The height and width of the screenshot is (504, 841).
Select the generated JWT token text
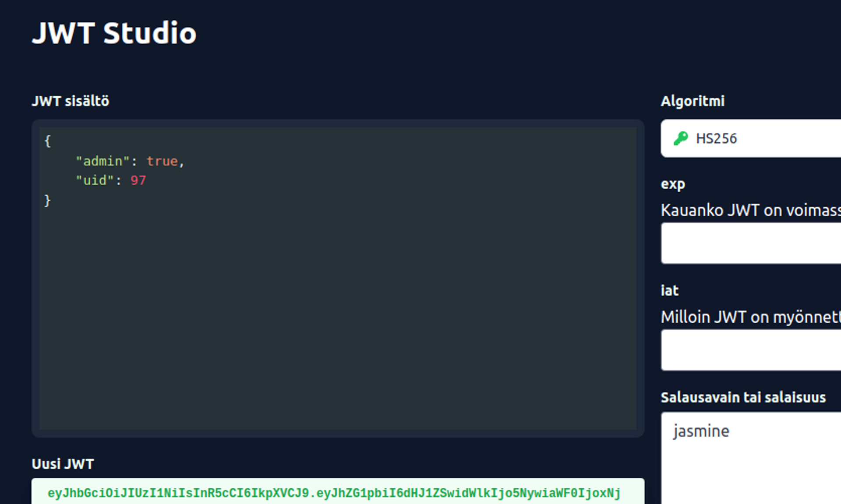[334, 493]
